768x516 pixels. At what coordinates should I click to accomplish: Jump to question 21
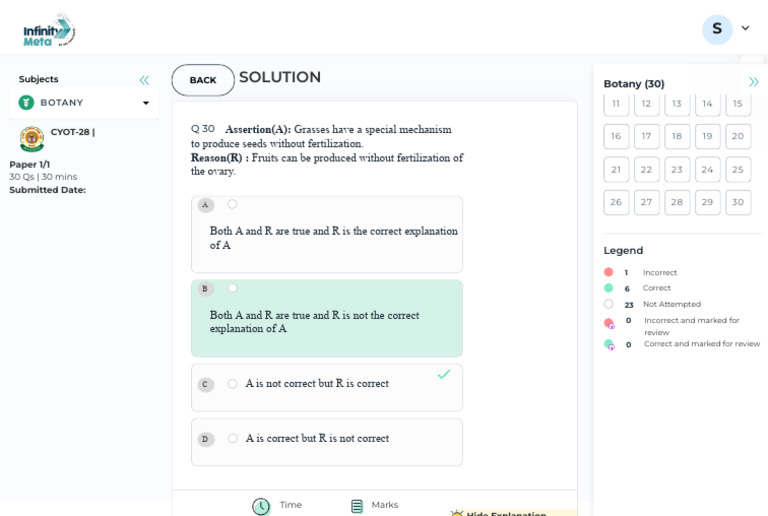pyautogui.click(x=616, y=169)
